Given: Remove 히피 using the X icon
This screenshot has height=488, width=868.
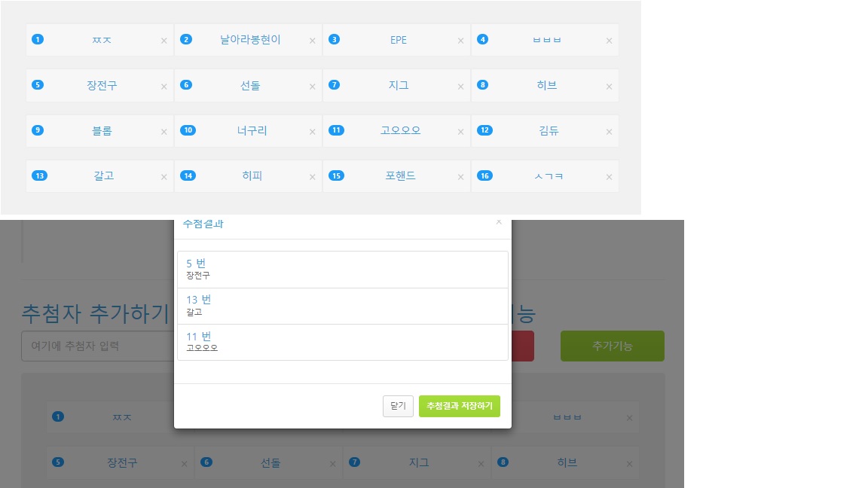Looking at the screenshot, I should point(312,177).
